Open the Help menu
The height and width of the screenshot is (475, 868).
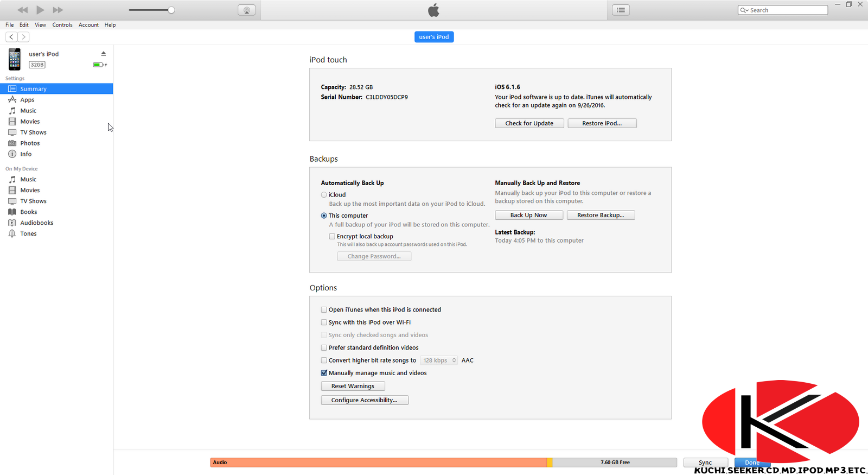point(110,25)
